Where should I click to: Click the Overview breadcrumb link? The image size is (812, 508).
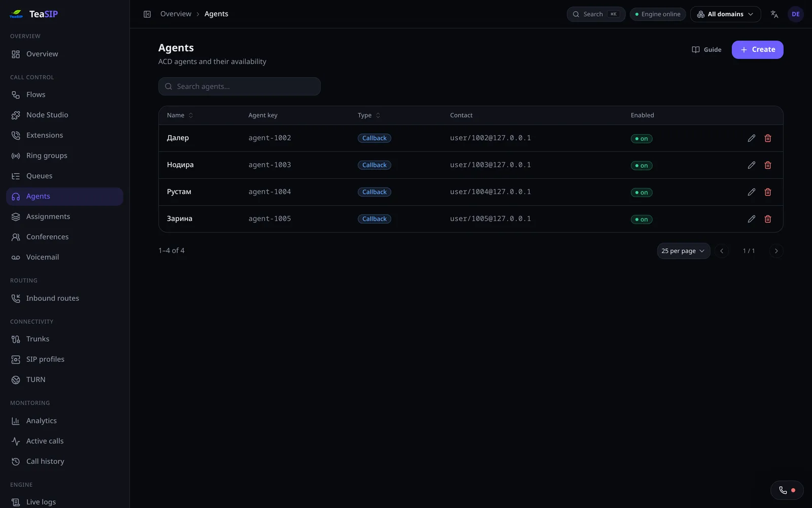[x=176, y=14]
